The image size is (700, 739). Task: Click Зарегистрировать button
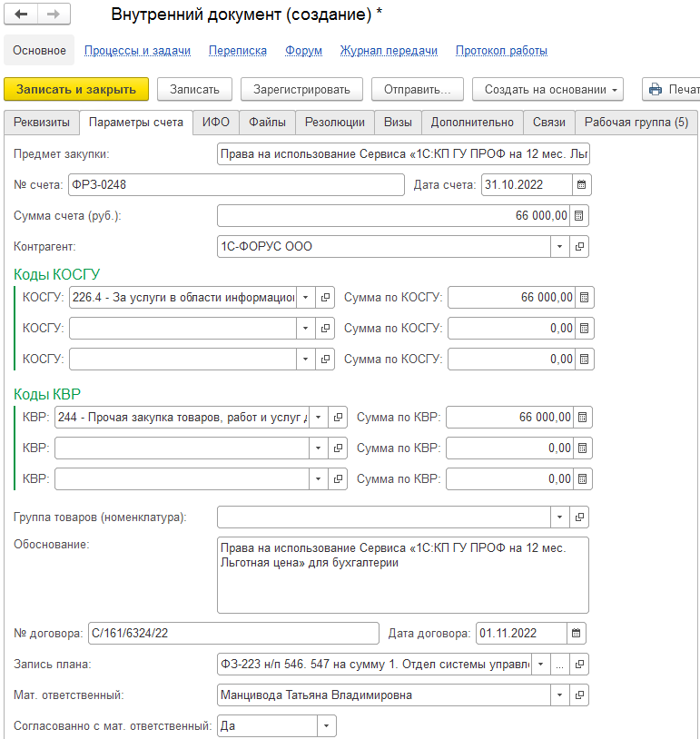tap(301, 89)
